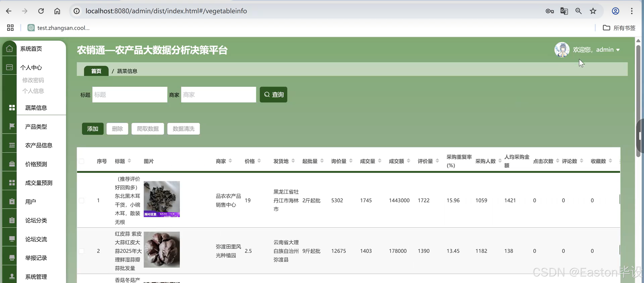Image resolution: width=644 pixels, height=283 pixels.
Task: Click the monitor icon beside 论坛交流
Action: (12, 239)
